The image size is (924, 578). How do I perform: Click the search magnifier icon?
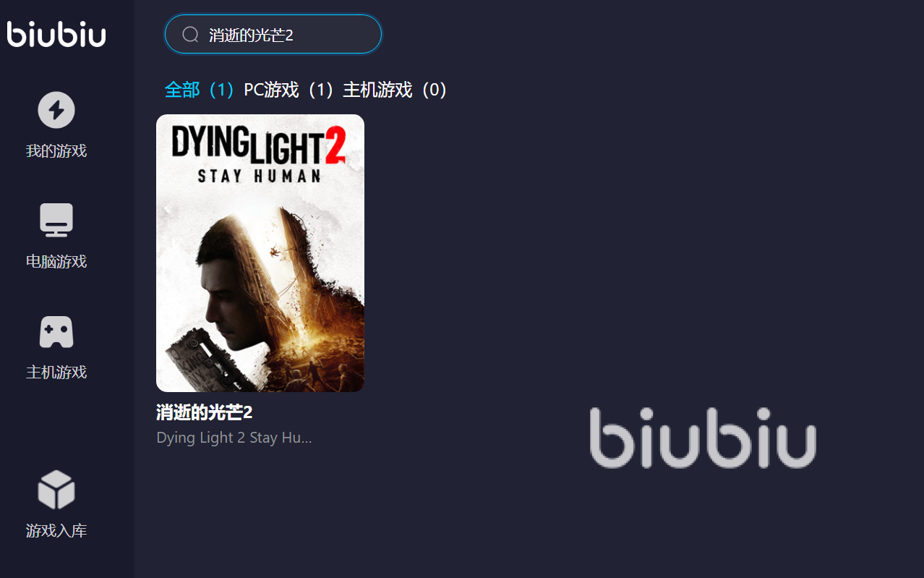(x=190, y=35)
